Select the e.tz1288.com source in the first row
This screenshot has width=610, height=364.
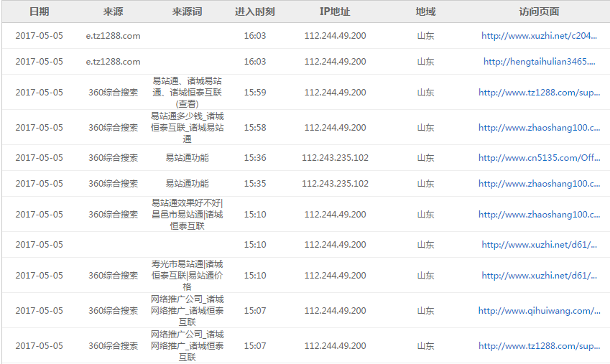tap(114, 36)
